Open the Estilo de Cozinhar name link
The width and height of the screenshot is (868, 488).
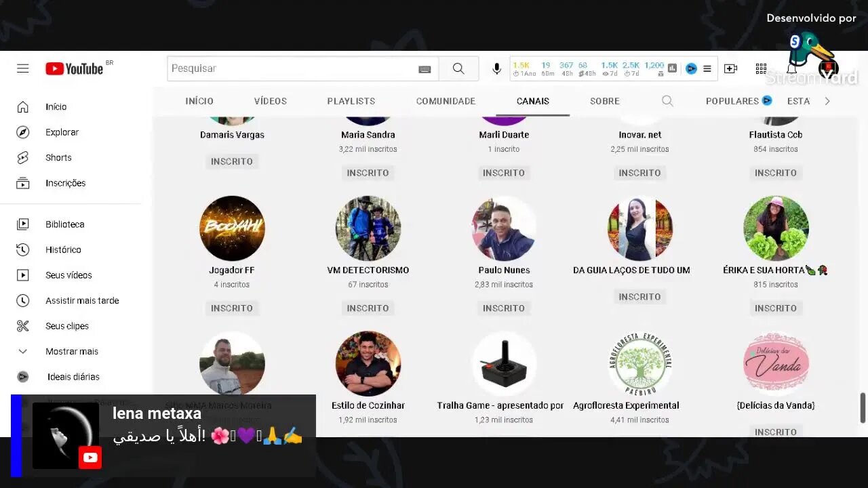(x=368, y=405)
